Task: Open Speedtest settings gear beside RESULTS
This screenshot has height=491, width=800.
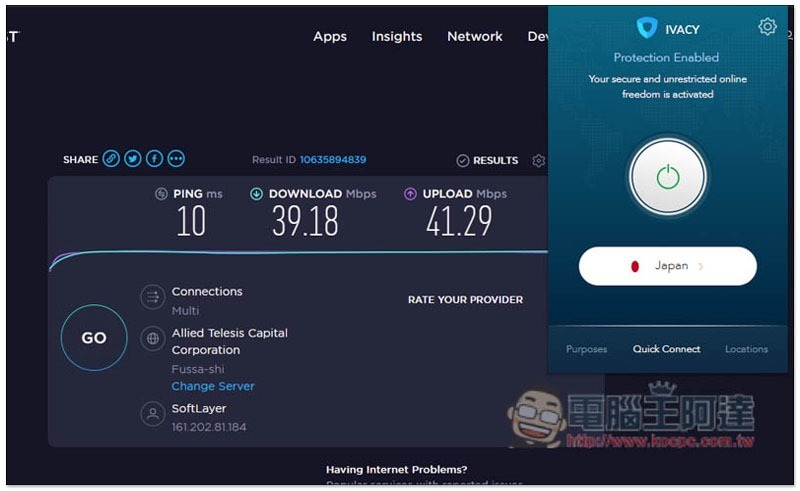Action: point(538,161)
